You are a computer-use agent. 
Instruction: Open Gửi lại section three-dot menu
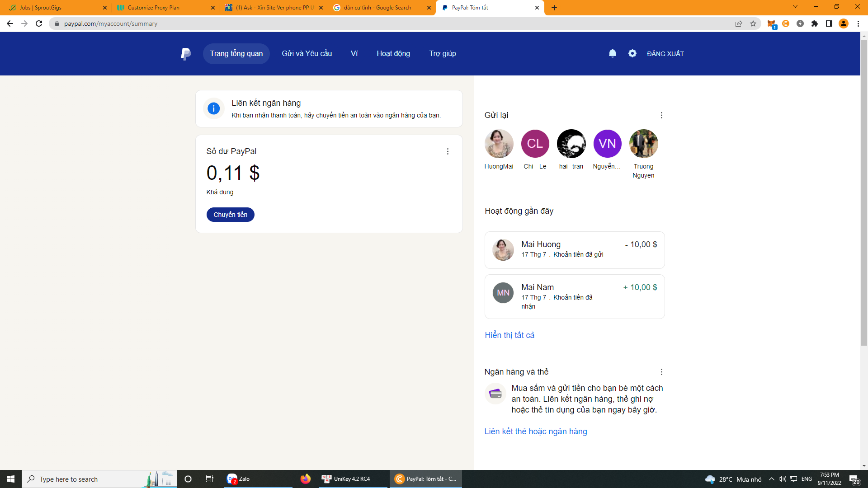[661, 115]
